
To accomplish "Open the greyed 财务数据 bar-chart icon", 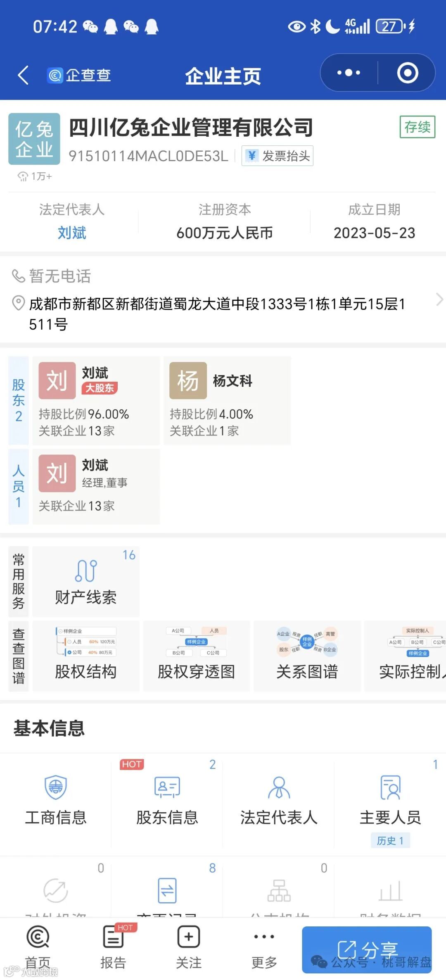I will click(x=390, y=890).
